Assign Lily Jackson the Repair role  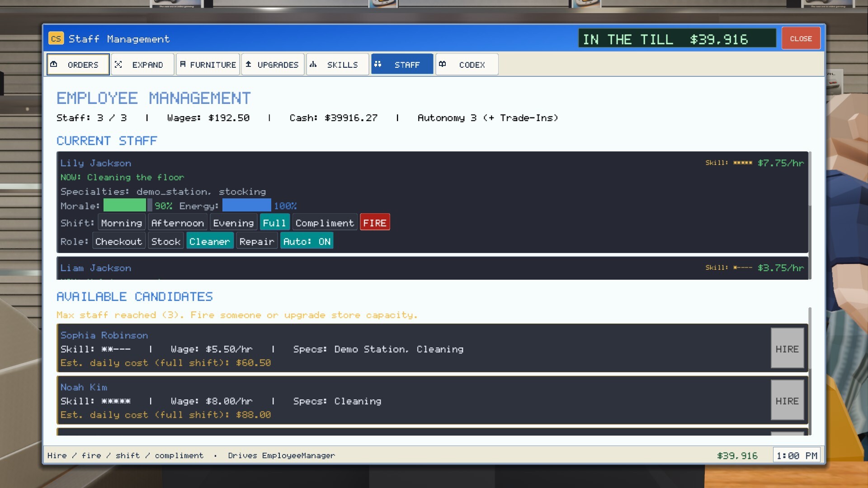coord(257,241)
